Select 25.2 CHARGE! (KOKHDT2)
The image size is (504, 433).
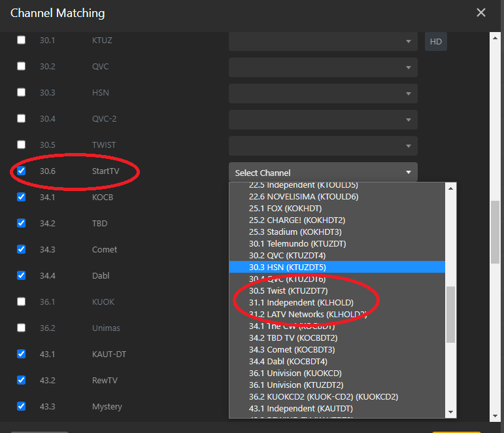(x=337, y=220)
